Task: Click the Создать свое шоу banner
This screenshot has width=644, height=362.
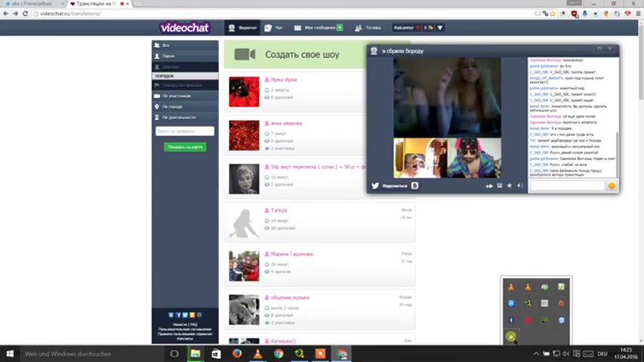Action: tap(295, 54)
